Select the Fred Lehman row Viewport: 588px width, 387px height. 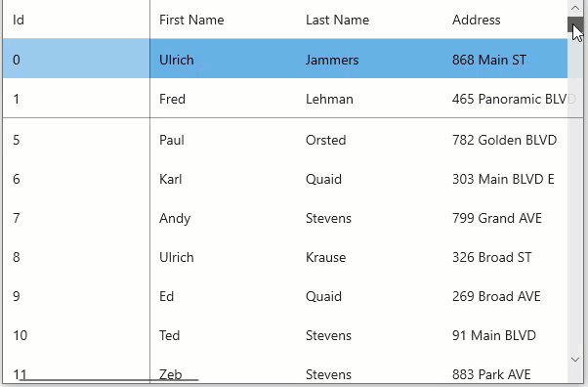pyautogui.click(x=285, y=98)
